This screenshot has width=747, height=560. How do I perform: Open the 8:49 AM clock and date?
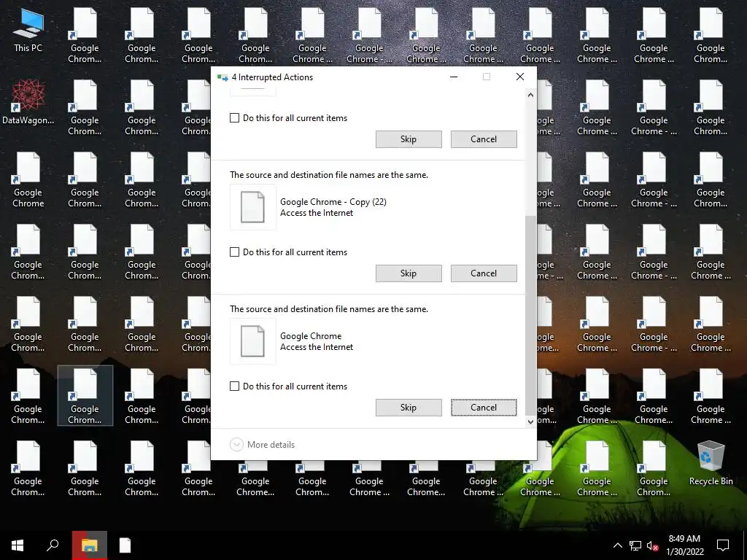pyautogui.click(x=684, y=545)
